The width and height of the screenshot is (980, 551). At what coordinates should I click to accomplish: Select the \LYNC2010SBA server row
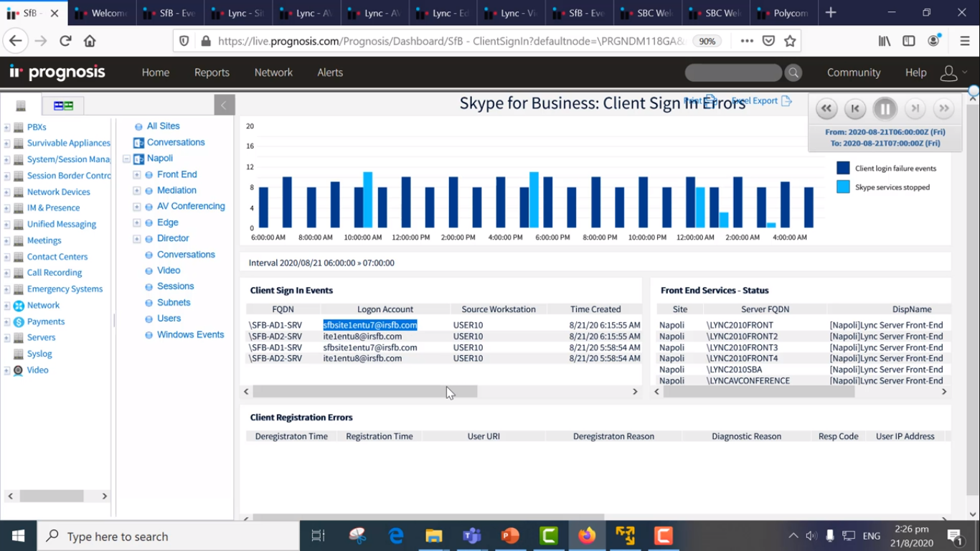pyautogui.click(x=804, y=369)
